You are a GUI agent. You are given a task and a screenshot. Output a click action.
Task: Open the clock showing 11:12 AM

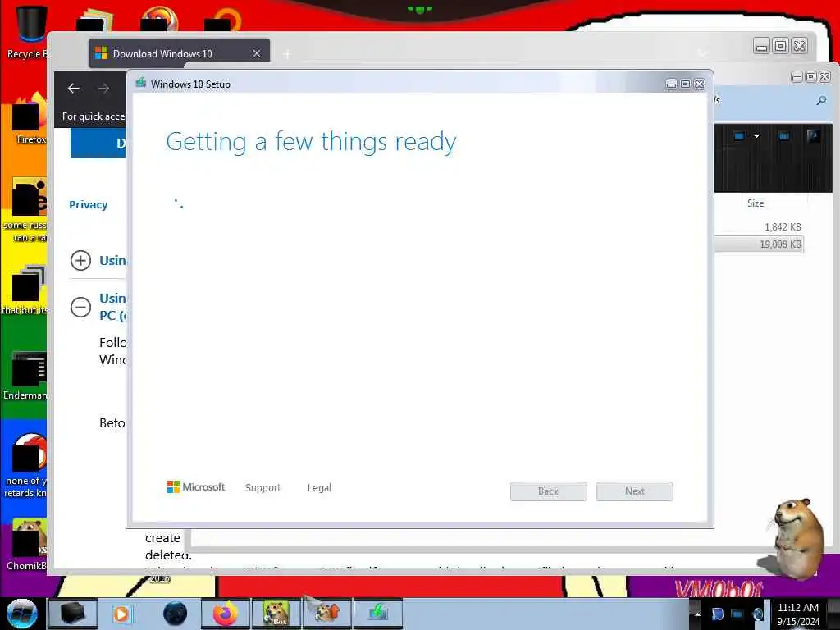click(797, 614)
